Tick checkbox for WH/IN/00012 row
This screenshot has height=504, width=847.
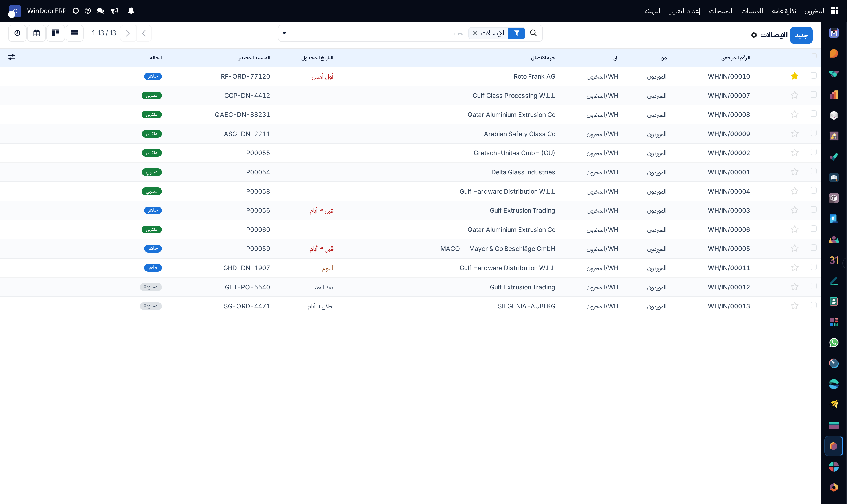click(813, 286)
